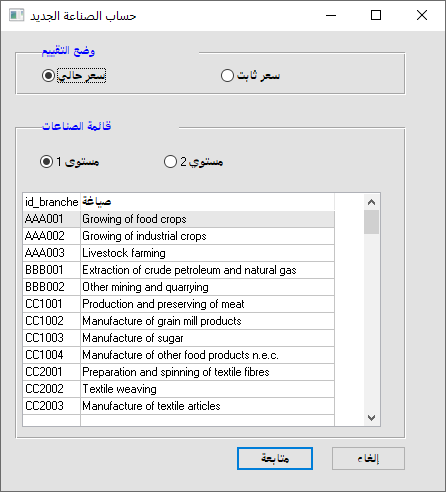Click the صياغة column header
The image size is (446, 492).
coord(207,202)
